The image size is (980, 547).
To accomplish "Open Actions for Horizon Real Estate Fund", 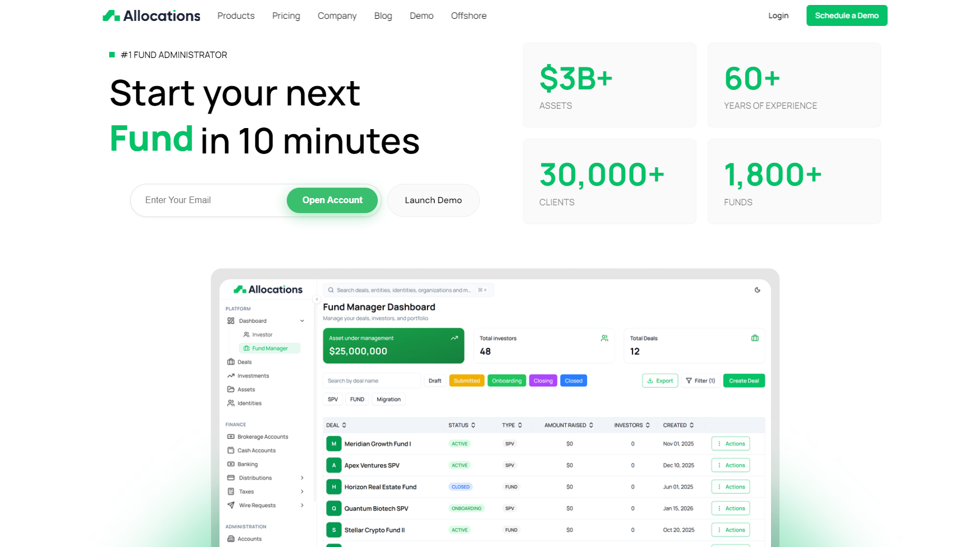I will (x=731, y=487).
